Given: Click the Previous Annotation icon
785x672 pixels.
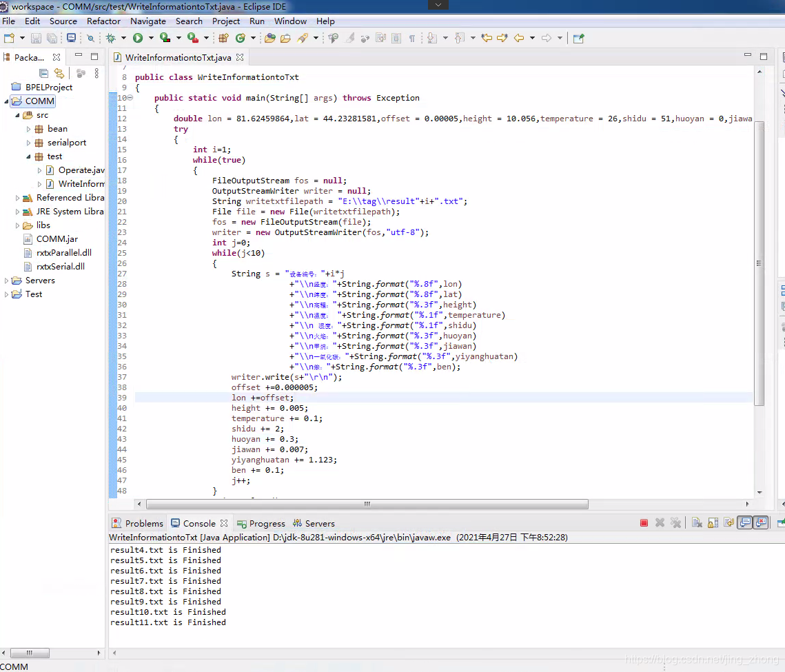Looking at the screenshot, I should pyautogui.click(x=459, y=38).
